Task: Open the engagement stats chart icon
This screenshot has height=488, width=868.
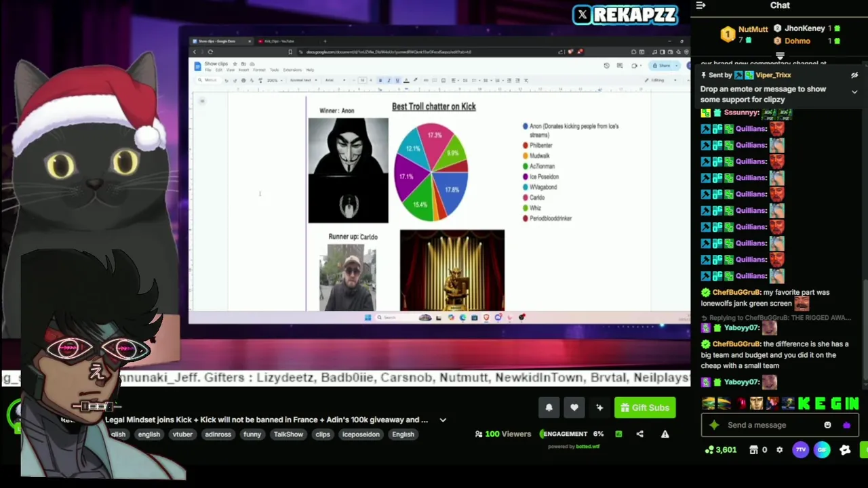Action: (618, 434)
